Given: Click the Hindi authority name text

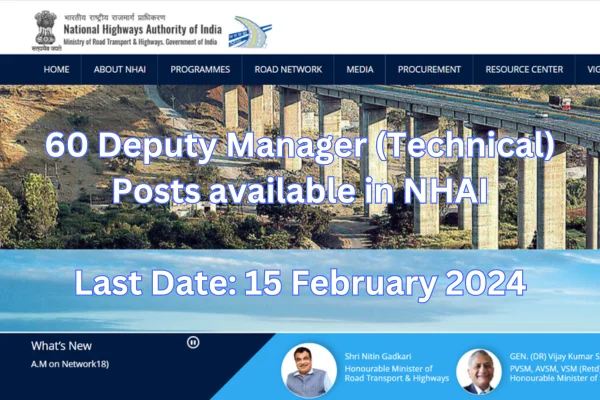Looking at the screenshot, I should (x=115, y=17).
